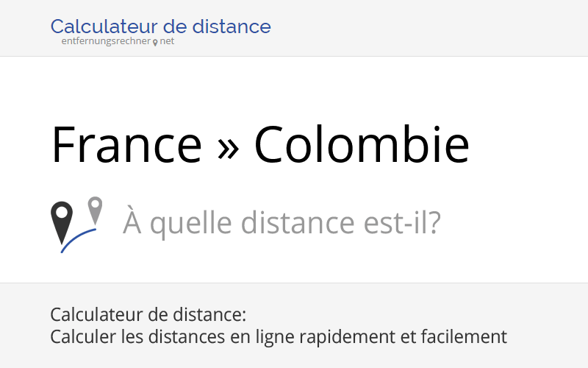Select the small gray map pin icon
The image size is (588, 368).
(x=95, y=210)
